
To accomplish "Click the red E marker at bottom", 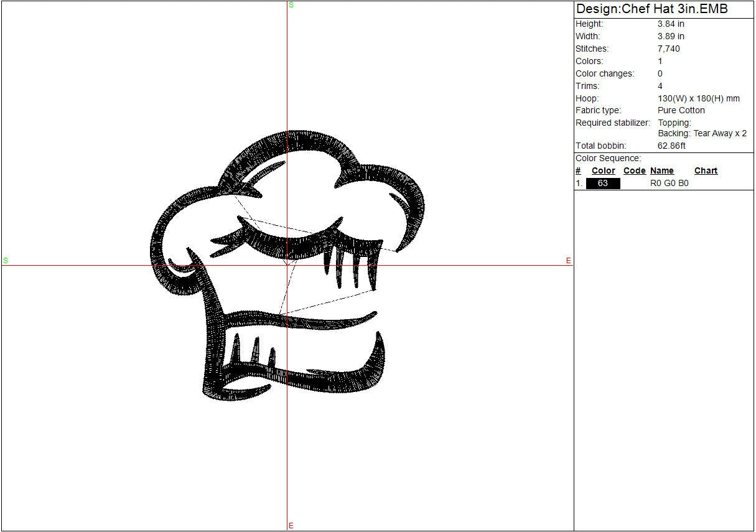I will pyautogui.click(x=291, y=526).
